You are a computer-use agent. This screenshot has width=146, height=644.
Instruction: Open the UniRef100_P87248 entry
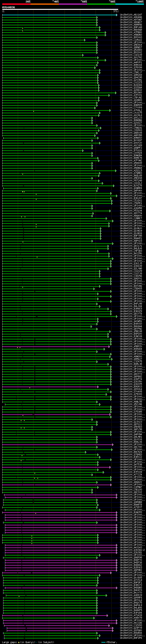click(x=131, y=180)
